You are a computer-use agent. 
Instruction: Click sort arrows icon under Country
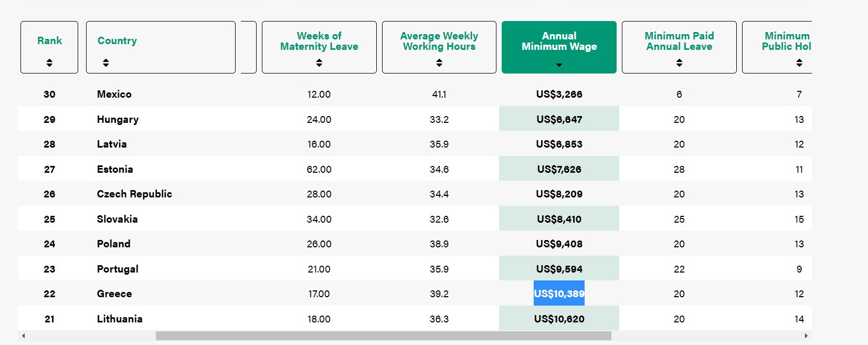(105, 62)
